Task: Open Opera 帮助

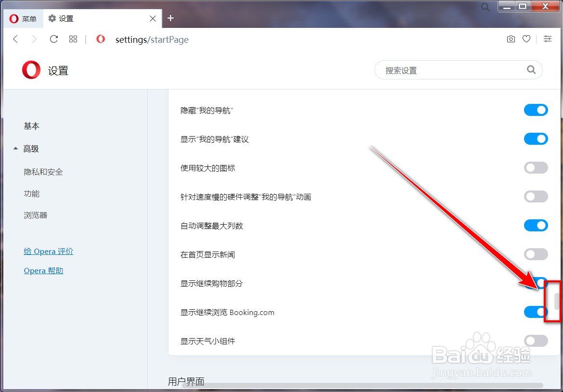Action: [x=43, y=270]
